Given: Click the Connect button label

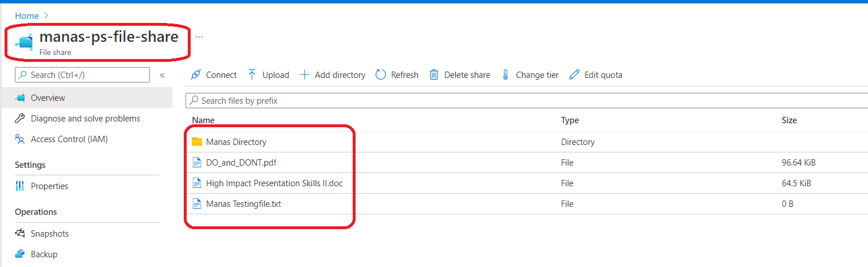Looking at the screenshot, I should point(221,75).
